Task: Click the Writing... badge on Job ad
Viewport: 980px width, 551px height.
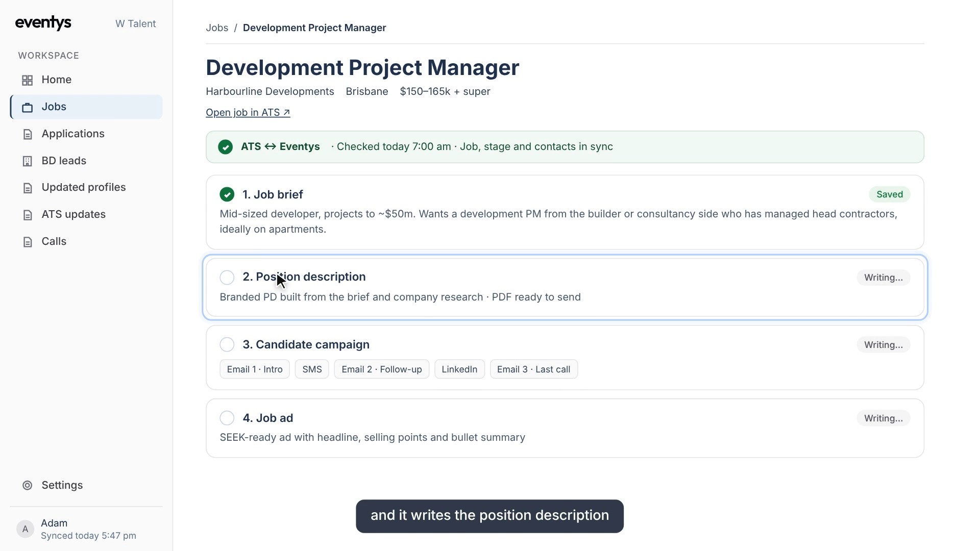Action: click(884, 418)
